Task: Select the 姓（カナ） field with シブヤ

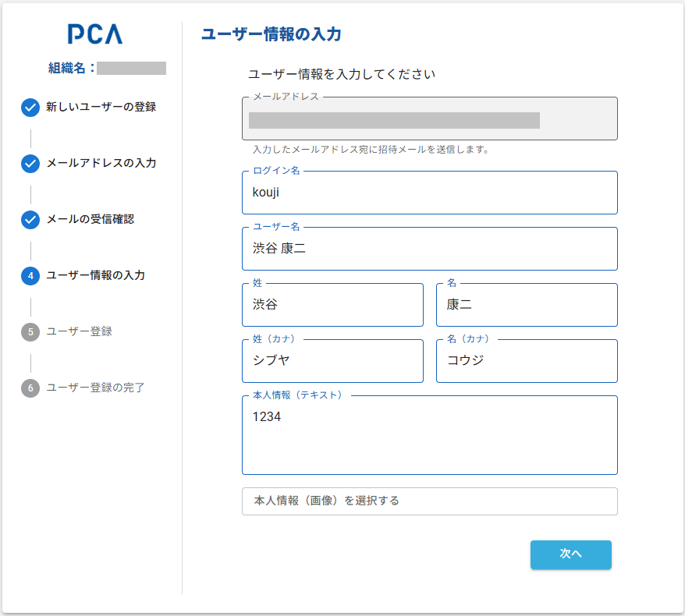Action: [332, 361]
